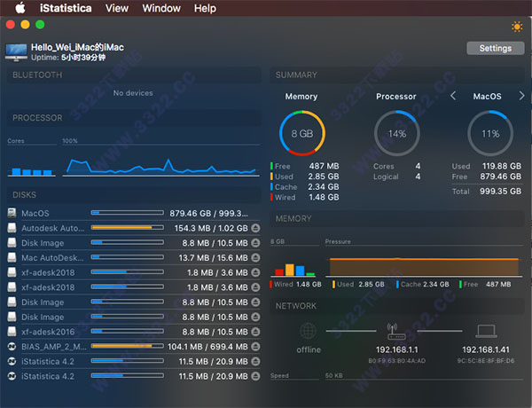Screen dimensions: 532x408
Task: Open the Apple menu
Action: click(20, 8)
